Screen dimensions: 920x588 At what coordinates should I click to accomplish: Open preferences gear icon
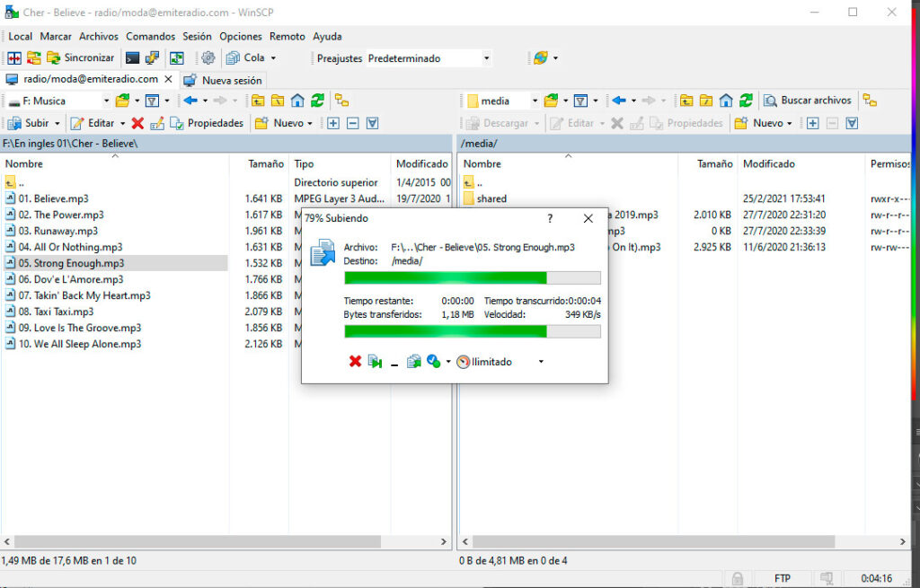(x=208, y=58)
